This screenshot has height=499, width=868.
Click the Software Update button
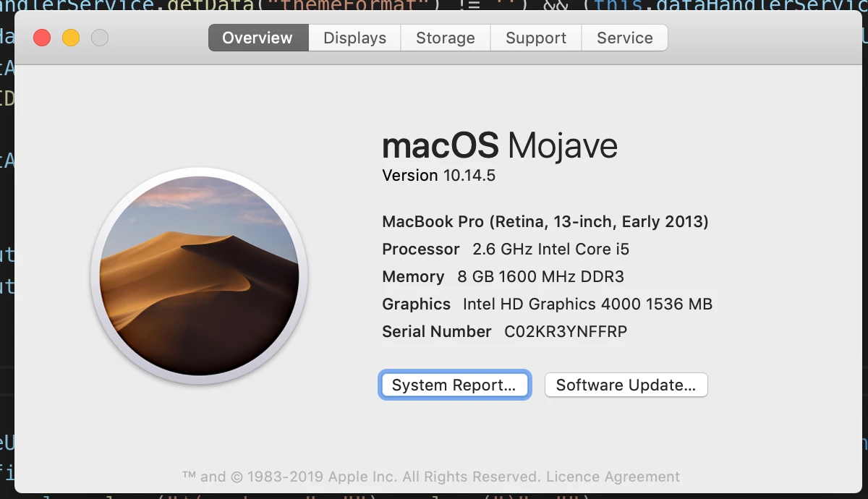(626, 385)
